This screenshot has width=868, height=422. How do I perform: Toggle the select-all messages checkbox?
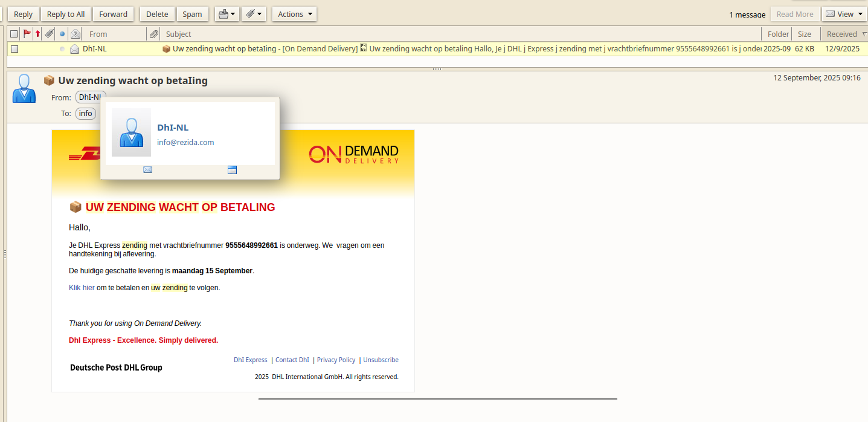(x=13, y=34)
